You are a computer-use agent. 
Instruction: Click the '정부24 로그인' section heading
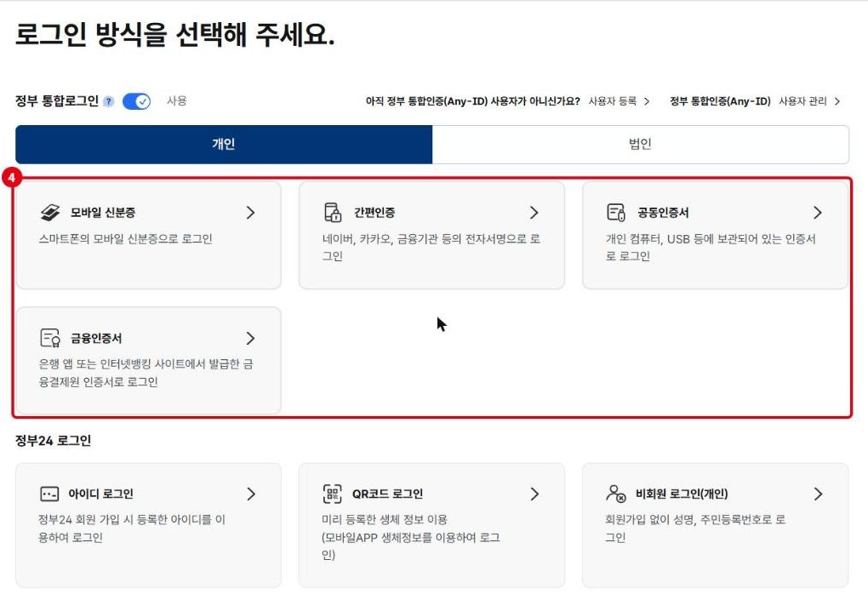[53, 441]
